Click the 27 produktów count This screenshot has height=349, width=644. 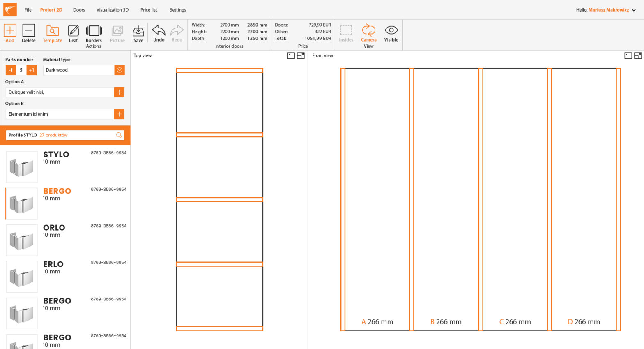point(53,135)
